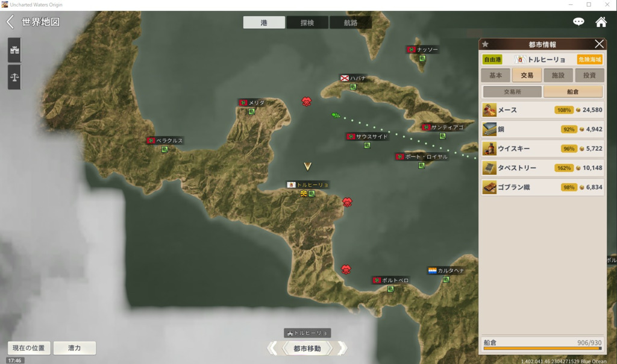
Task: Click the トルヒーリョ city name in panel header
Action: [546, 60]
